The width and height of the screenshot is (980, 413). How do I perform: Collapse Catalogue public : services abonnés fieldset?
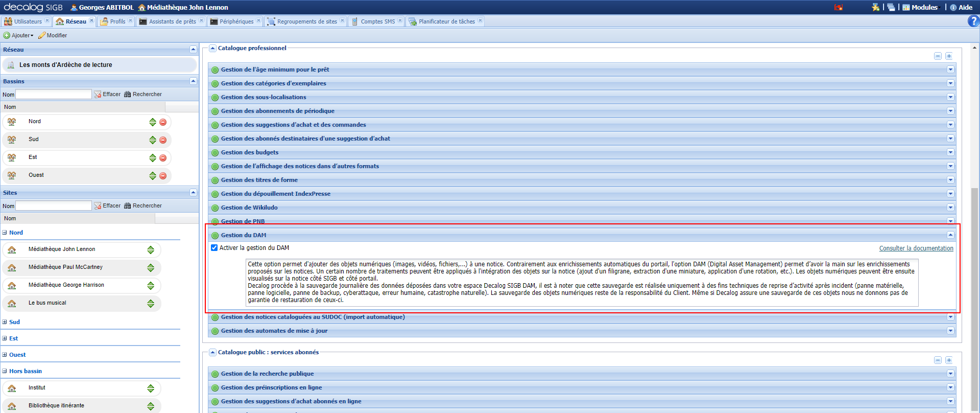(213, 352)
